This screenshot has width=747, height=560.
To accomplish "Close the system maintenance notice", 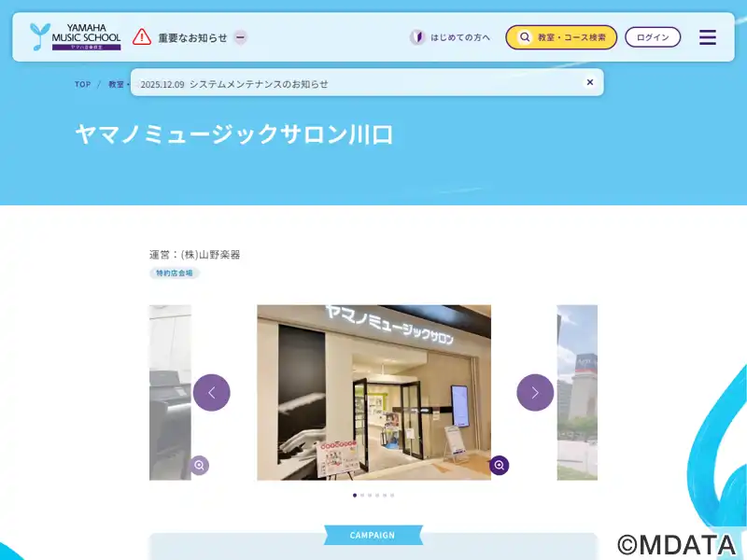I will pos(590,82).
